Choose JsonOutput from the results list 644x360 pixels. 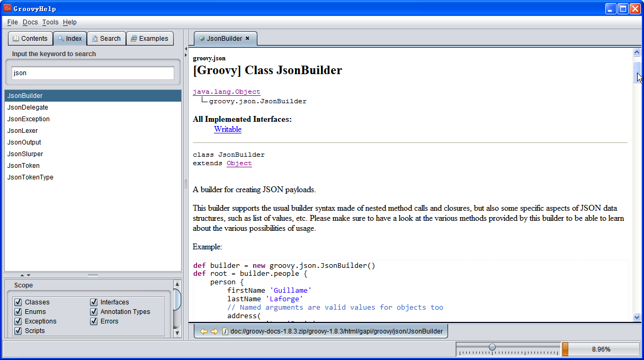[x=93, y=142]
